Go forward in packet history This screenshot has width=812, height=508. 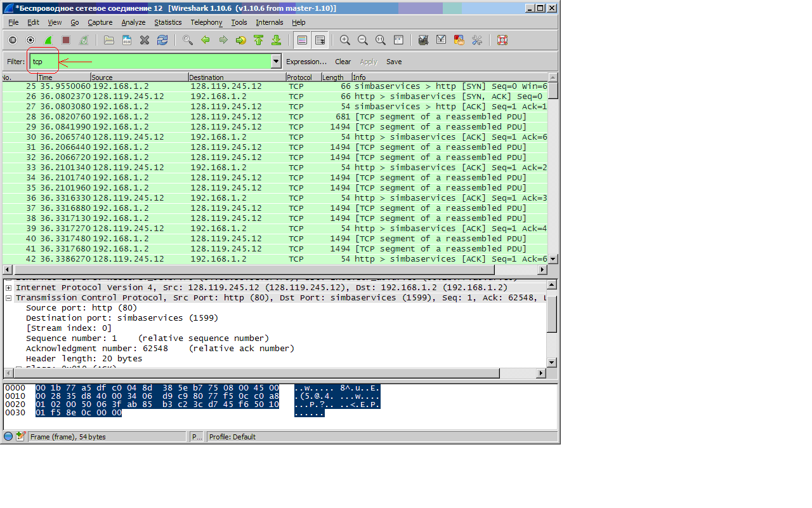pos(223,40)
